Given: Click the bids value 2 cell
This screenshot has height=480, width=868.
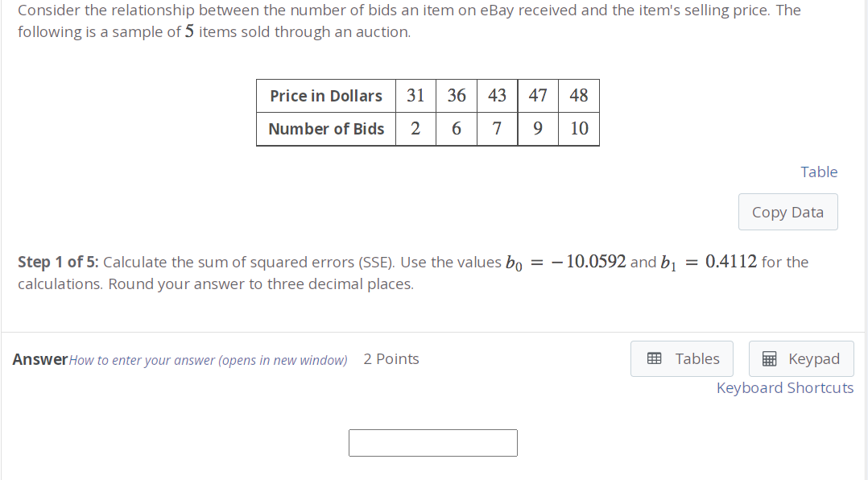Looking at the screenshot, I should click(x=415, y=129).
